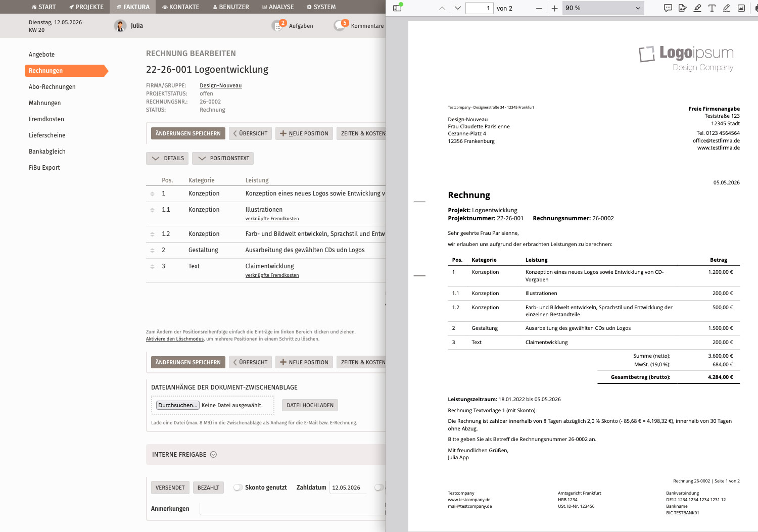Select Bankabgleich in the sidebar
The height and width of the screenshot is (532, 758).
click(x=47, y=152)
